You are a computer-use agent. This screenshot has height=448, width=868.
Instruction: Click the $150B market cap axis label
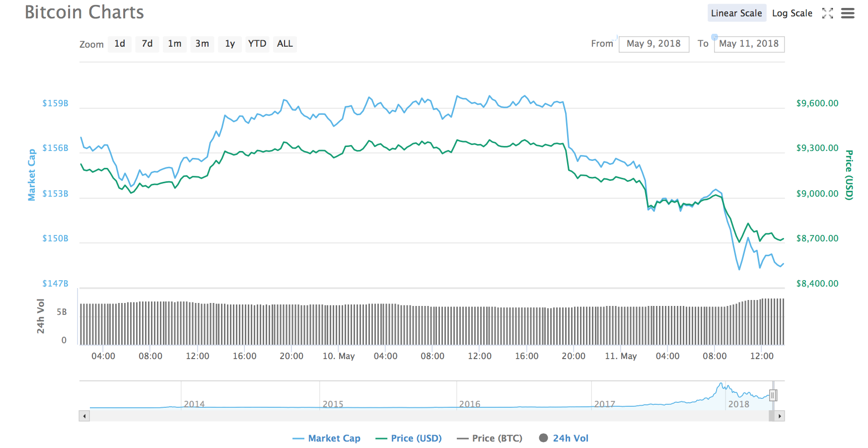55,238
